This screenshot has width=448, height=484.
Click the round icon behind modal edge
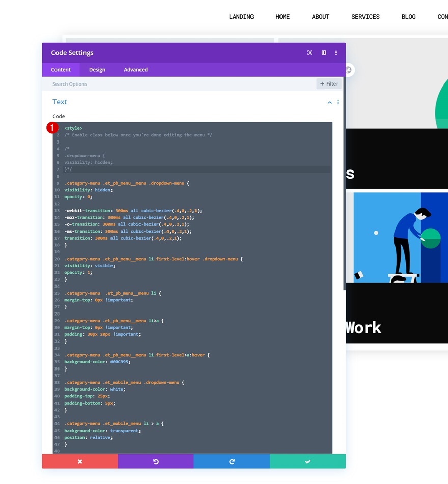coord(350,70)
